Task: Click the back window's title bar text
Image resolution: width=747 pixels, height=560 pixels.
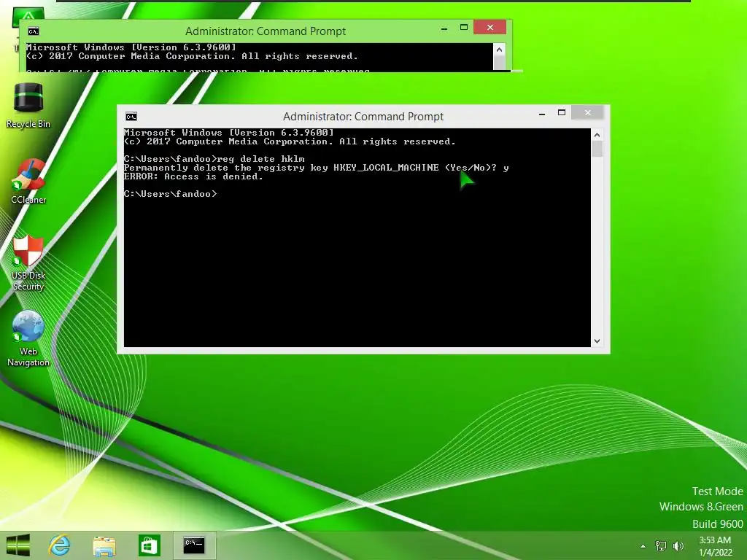Action: [266, 31]
